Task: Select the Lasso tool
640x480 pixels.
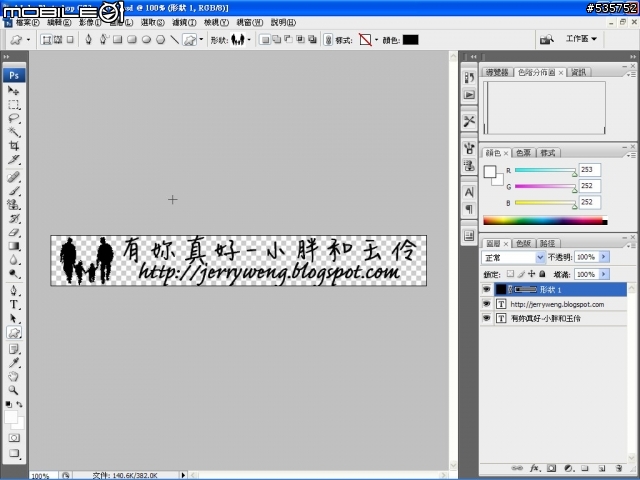Action: [13, 118]
